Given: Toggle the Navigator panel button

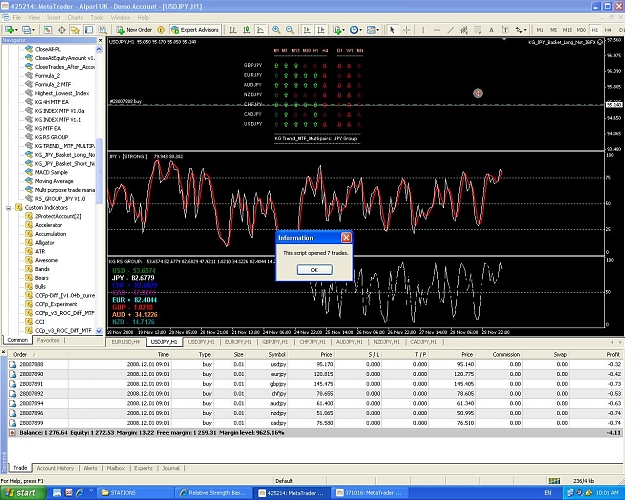Looking at the screenshot, I should tap(75, 30).
